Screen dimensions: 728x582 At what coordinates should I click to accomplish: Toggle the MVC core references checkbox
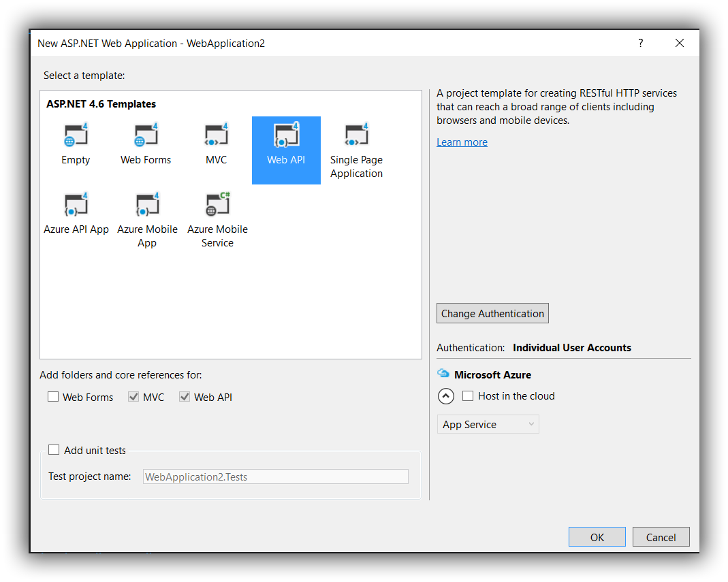[133, 397]
